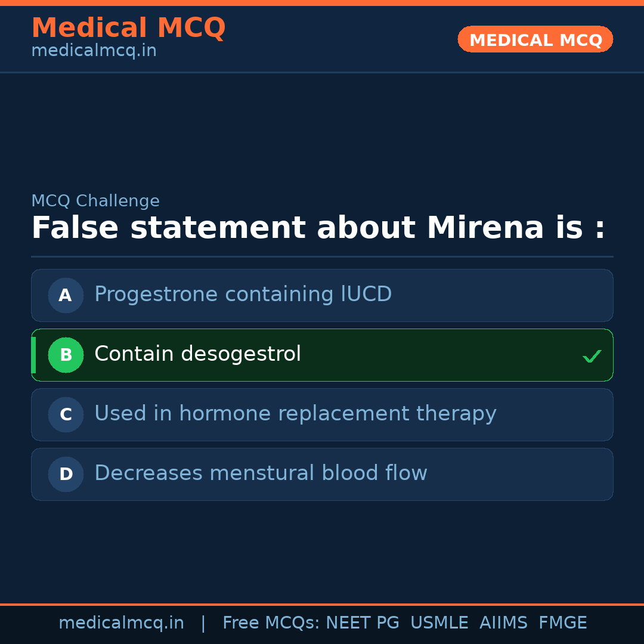Click the question text about Mirena

pyautogui.click(x=318, y=228)
